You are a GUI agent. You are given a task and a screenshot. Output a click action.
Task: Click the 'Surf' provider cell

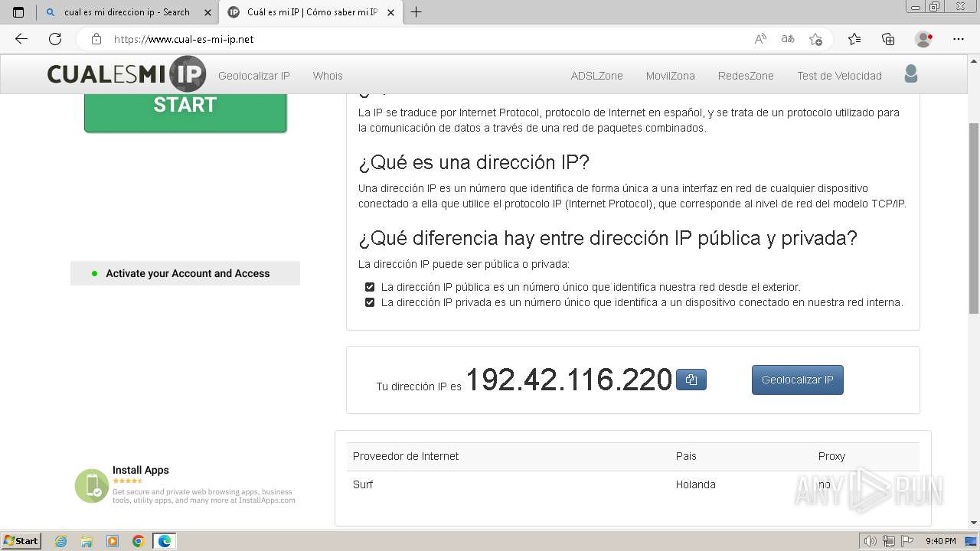[363, 484]
